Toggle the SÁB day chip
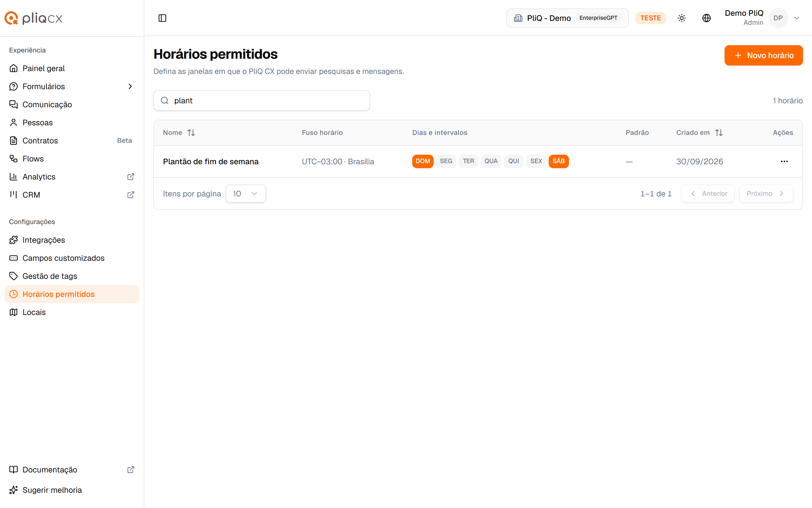The image size is (812, 508). coord(559,161)
